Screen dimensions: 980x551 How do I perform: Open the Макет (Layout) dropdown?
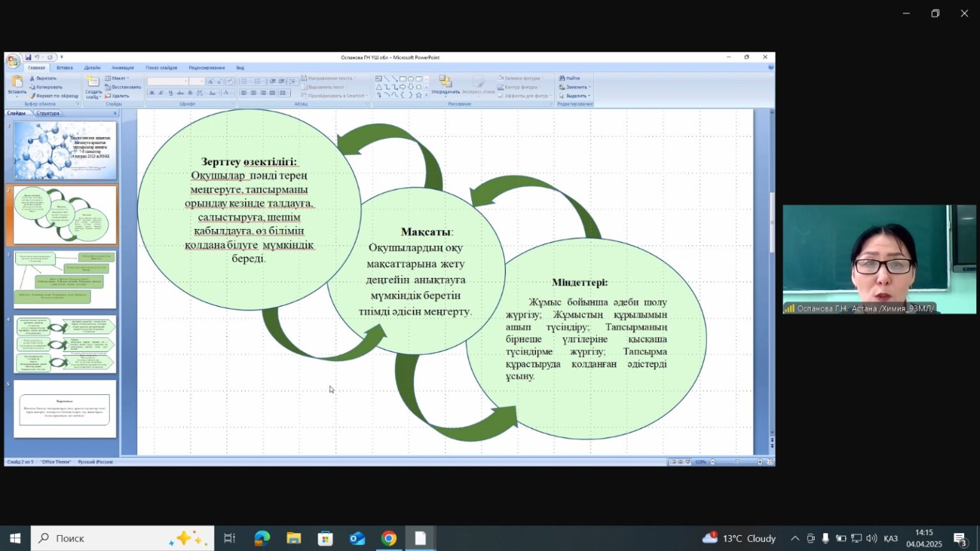point(117,78)
